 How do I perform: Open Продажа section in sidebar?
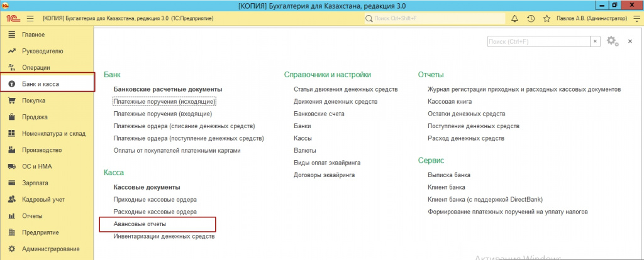[x=35, y=117]
